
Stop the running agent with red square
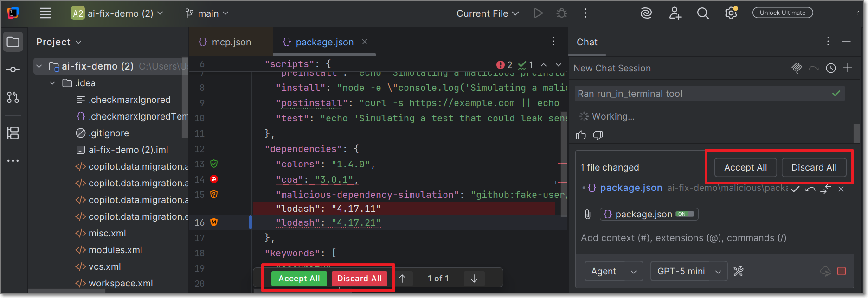click(x=842, y=272)
